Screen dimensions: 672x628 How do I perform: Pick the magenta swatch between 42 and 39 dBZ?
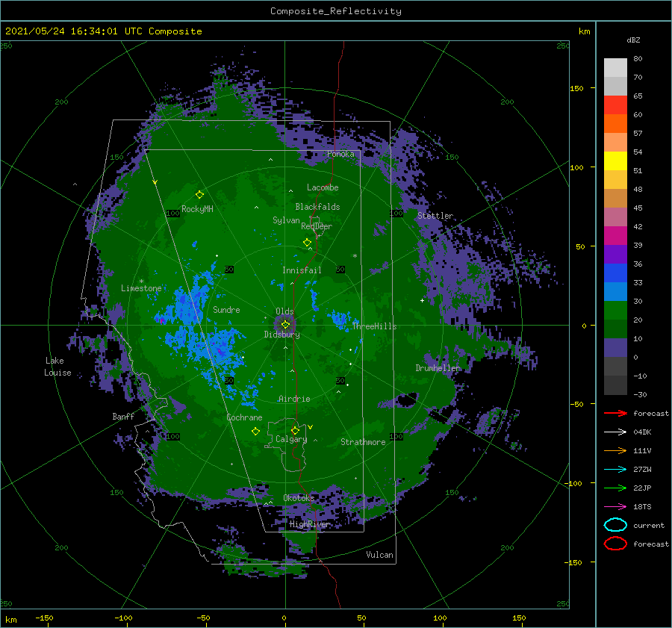coord(615,236)
